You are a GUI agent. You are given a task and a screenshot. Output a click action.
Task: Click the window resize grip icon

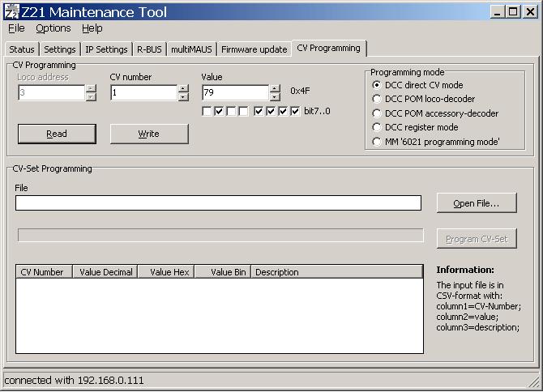(533, 381)
